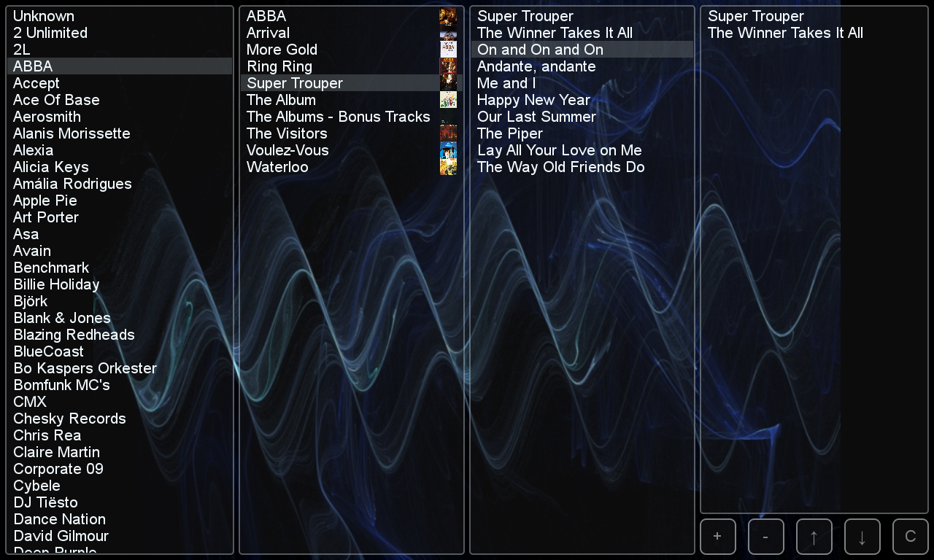Select artist Billie Holiday

(120, 284)
